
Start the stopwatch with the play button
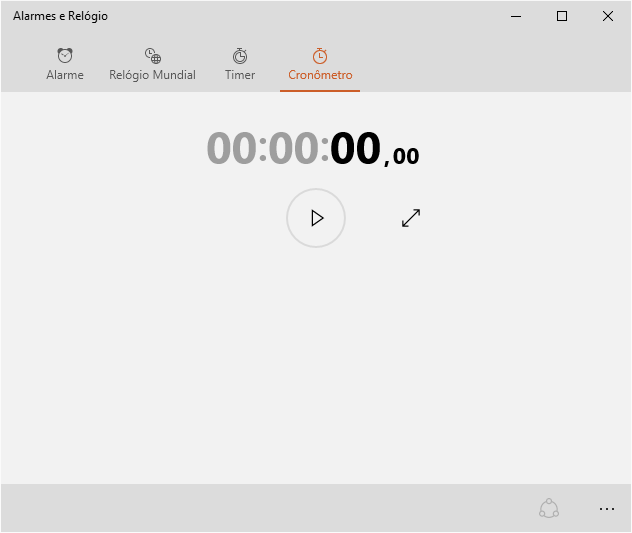tap(316, 218)
